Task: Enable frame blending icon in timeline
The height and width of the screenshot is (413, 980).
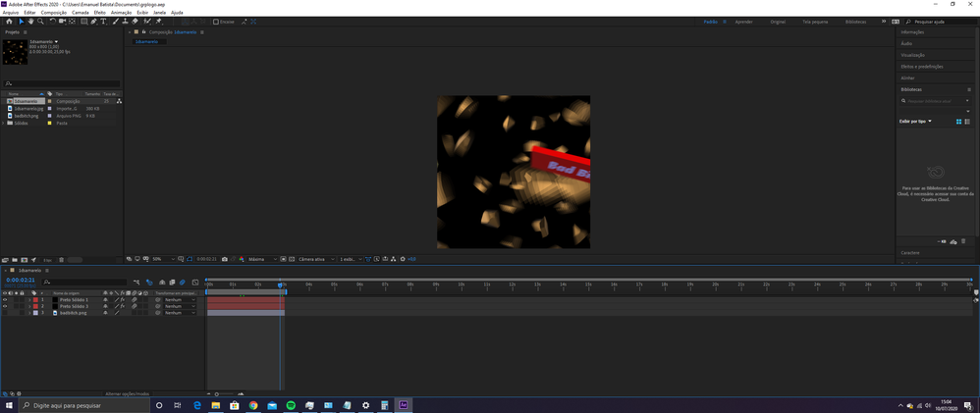Action: tap(172, 283)
